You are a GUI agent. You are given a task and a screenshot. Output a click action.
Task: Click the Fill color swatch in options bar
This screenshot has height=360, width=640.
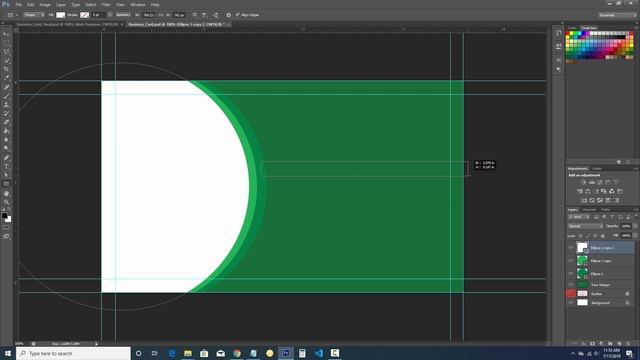point(60,15)
